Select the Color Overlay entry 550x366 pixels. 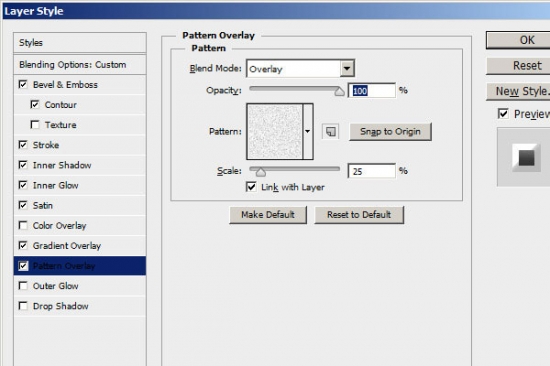pyautogui.click(x=59, y=226)
